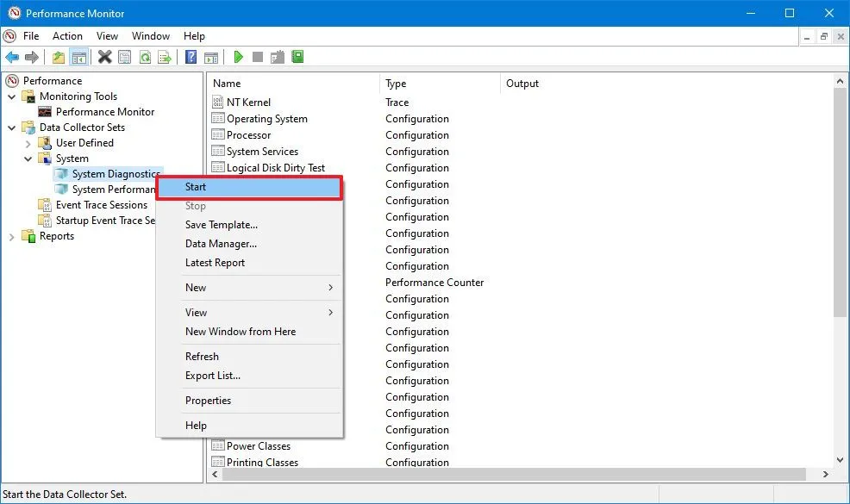Toggle Show/Hide Console Tree toolbar button
The width and height of the screenshot is (850, 504).
point(78,58)
